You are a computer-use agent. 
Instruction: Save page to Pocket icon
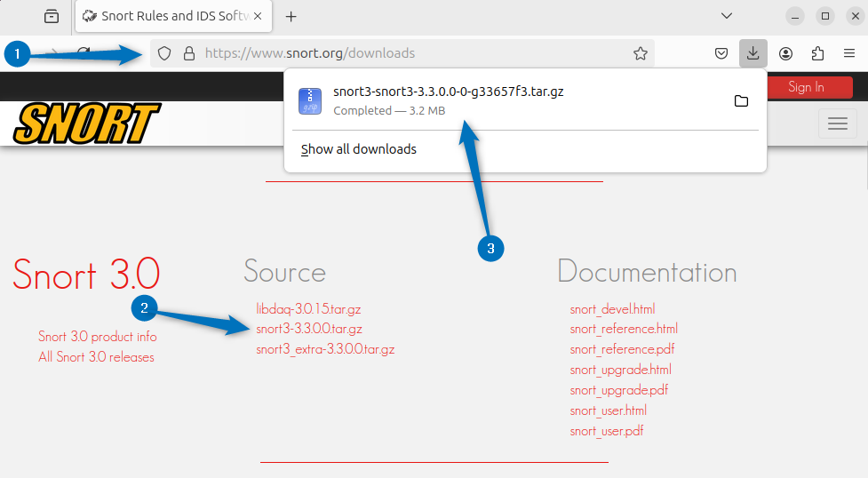721,53
